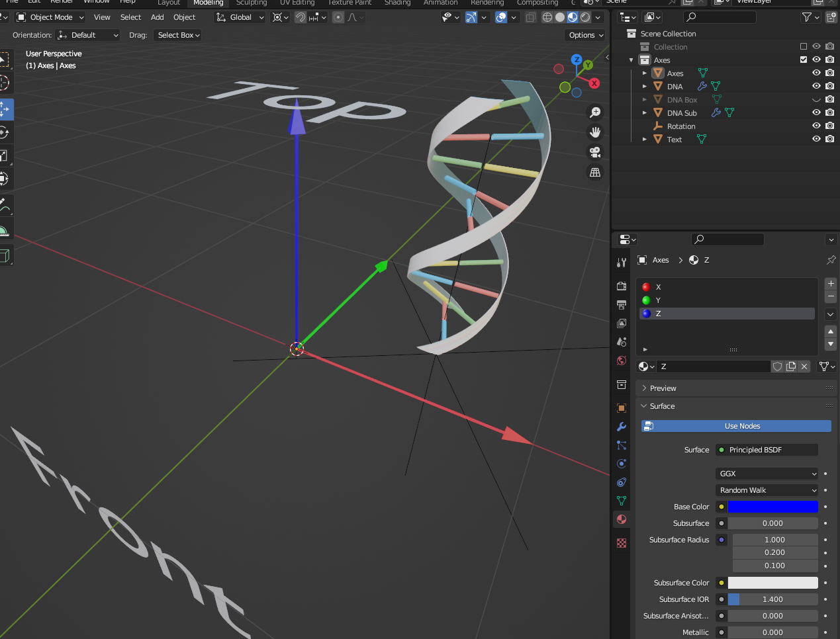
Task: Open the Object properties tab (orange square)
Action: coord(621,408)
